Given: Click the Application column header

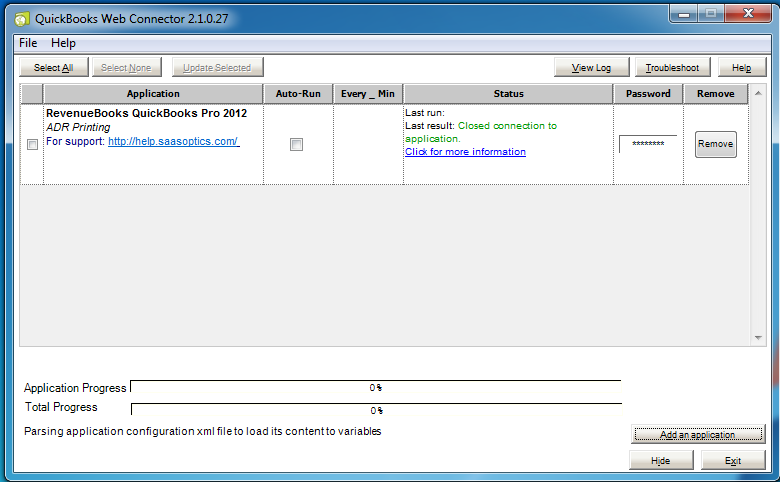Looking at the screenshot, I should click(x=153, y=94).
